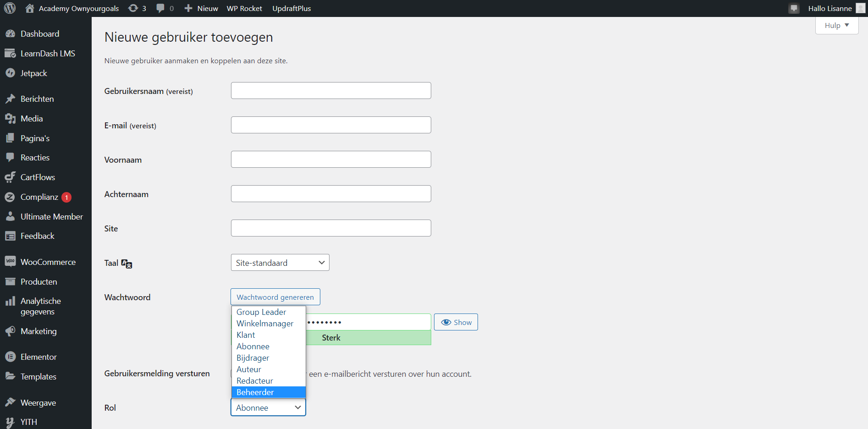Screen dimensions: 868x429
Task: Choose Redacteur role option
Action: click(x=269, y=381)
